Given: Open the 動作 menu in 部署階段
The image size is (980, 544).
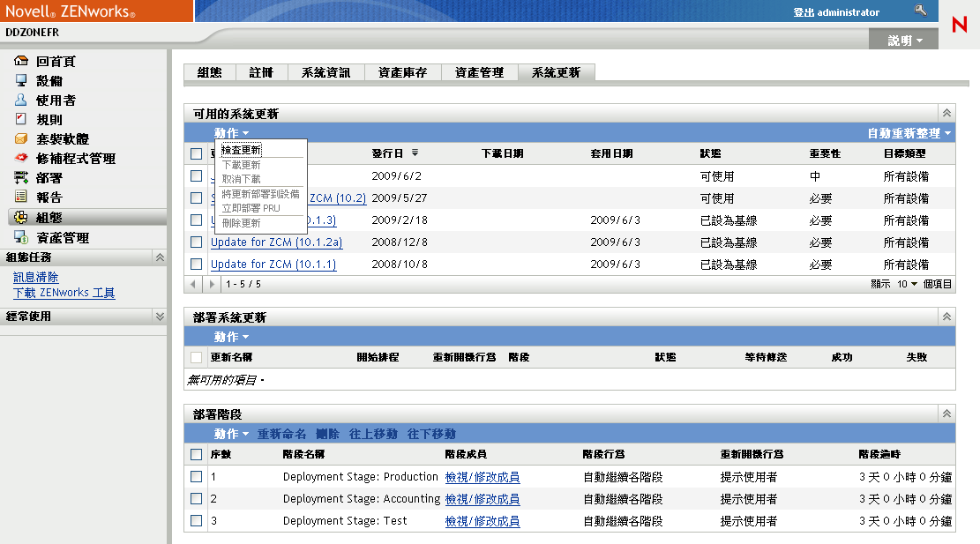Looking at the screenshot, I should click(x=231, y=434).
